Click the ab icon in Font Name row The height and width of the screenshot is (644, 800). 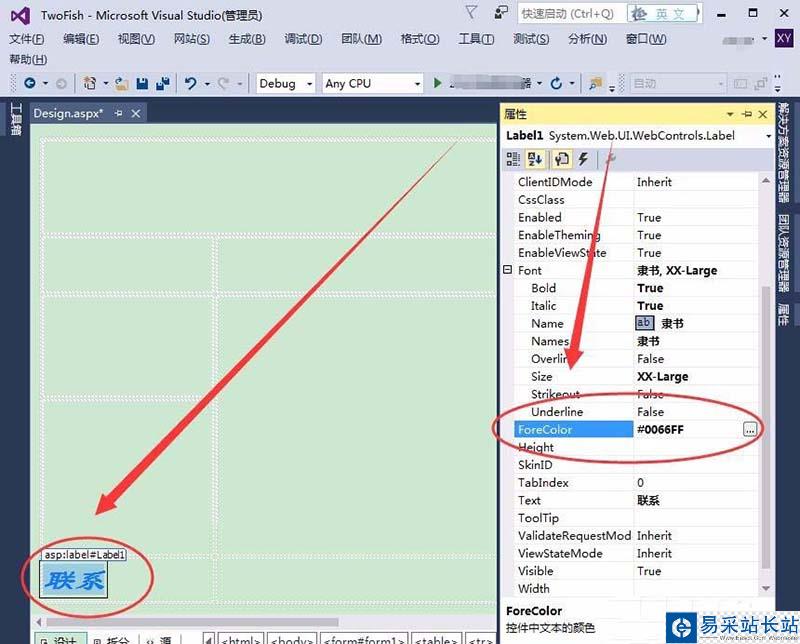tap(644, 323)
